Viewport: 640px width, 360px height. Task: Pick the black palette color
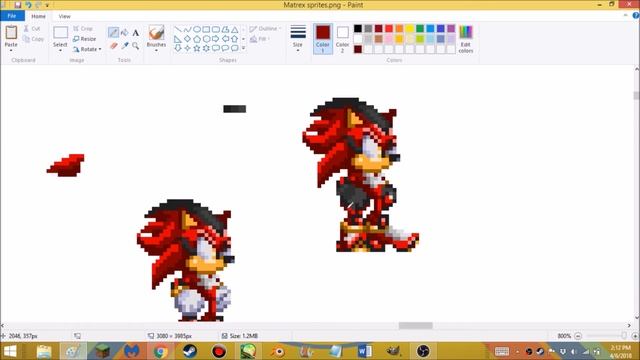click(x=358, y=29)
